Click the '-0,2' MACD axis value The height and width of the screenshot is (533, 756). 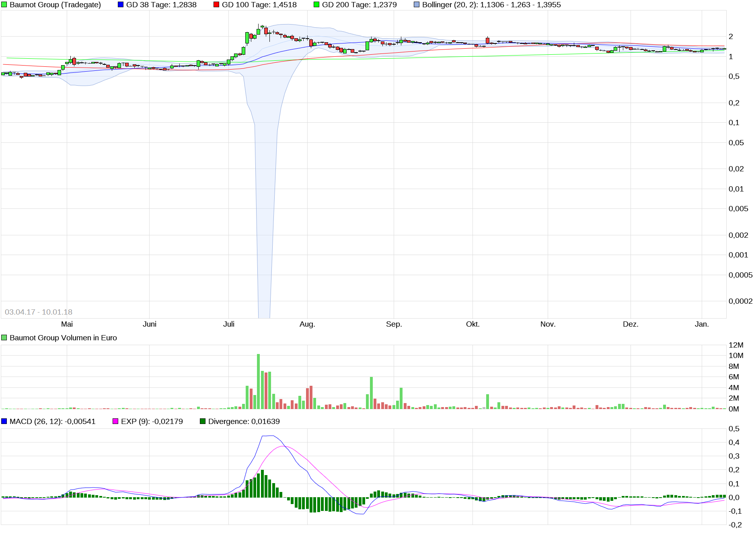tap(735, 525)
